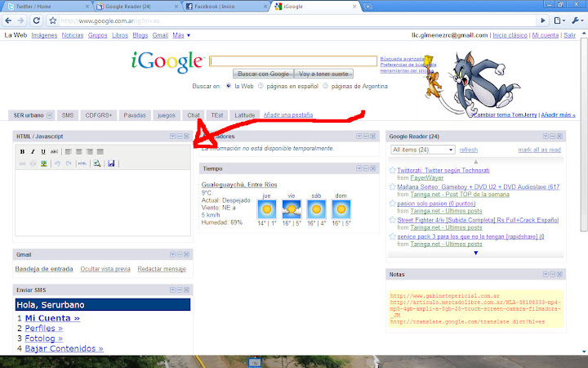Click 'Añadir una pestaña' link
Image resolution: width=588 pixels, height=368 pixels.
tap(288, 115)
